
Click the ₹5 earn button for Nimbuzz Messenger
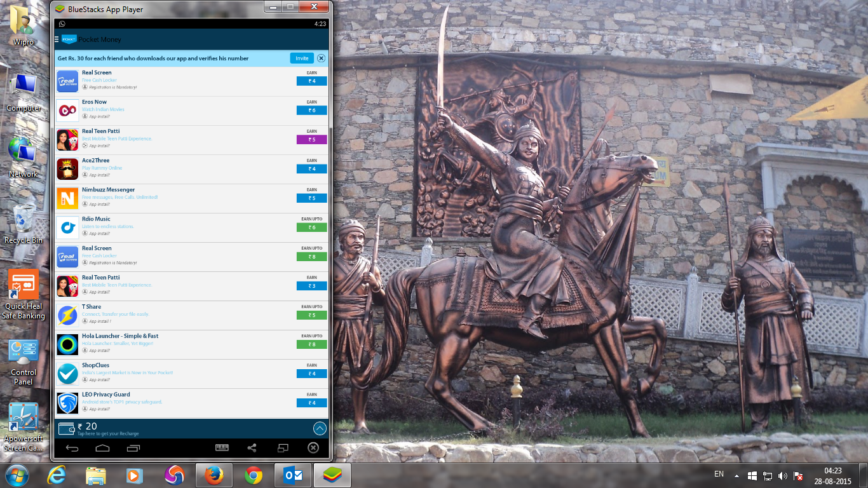pos(311,198)
